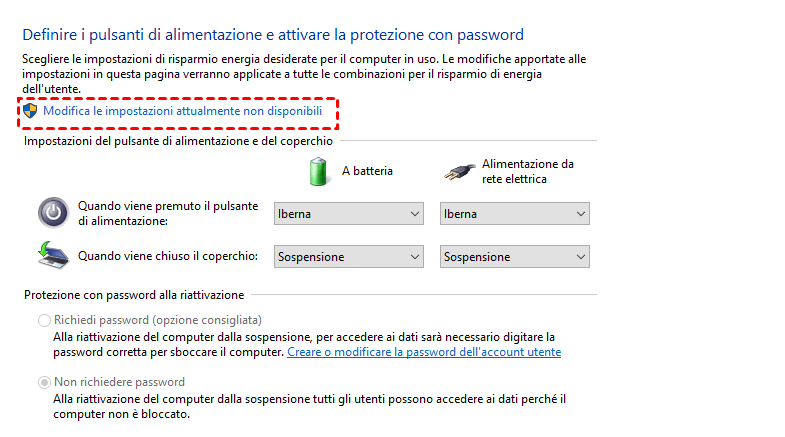This screenshot has height=437, width=785.
Task: Click the 'Quando viene chiuso il coperchio' label
Action: [168, 256]
